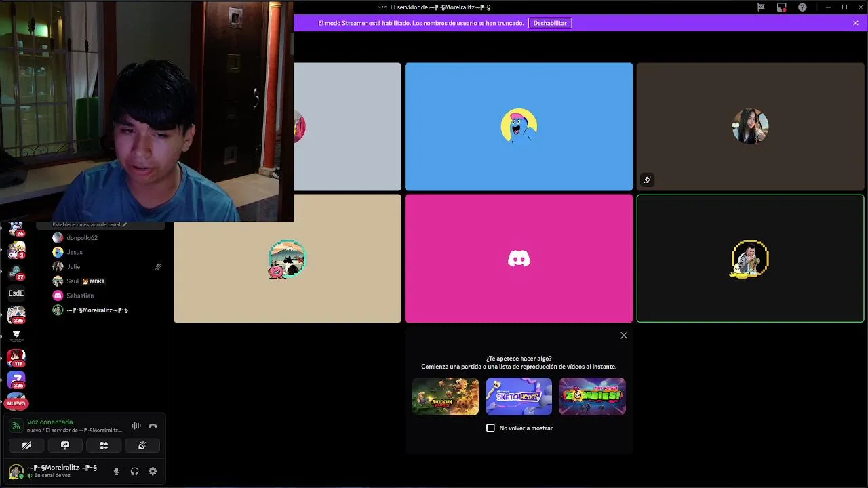Start screen sharing from the voice panel
Screen dimensions: 868x488
pos(65,445)
